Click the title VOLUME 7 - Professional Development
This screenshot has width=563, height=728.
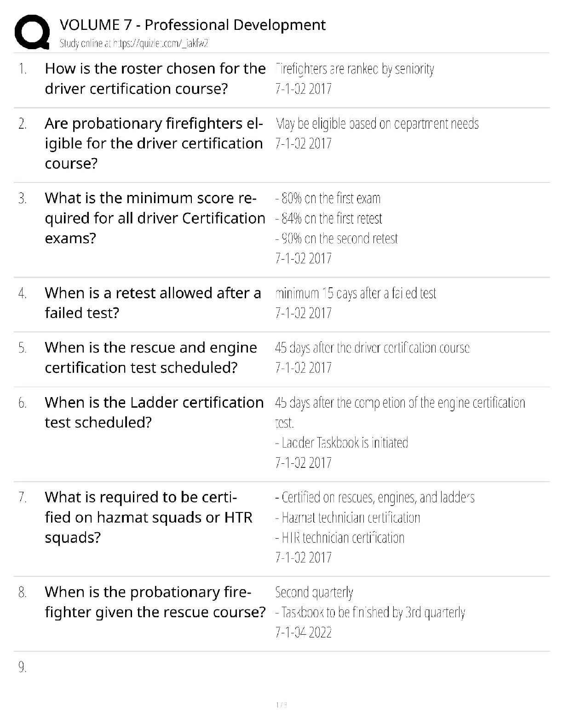193,25
